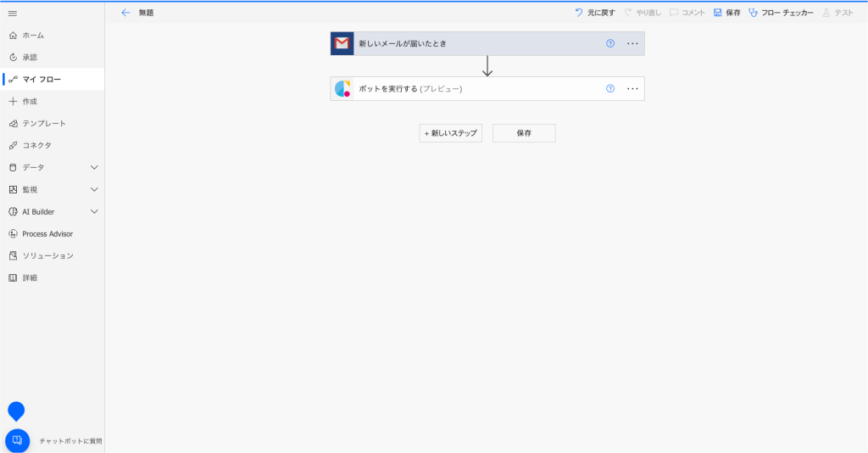Click the 承認 approval icon
The width and height of the screenshot is (868, 453).
tap(14, 58)
